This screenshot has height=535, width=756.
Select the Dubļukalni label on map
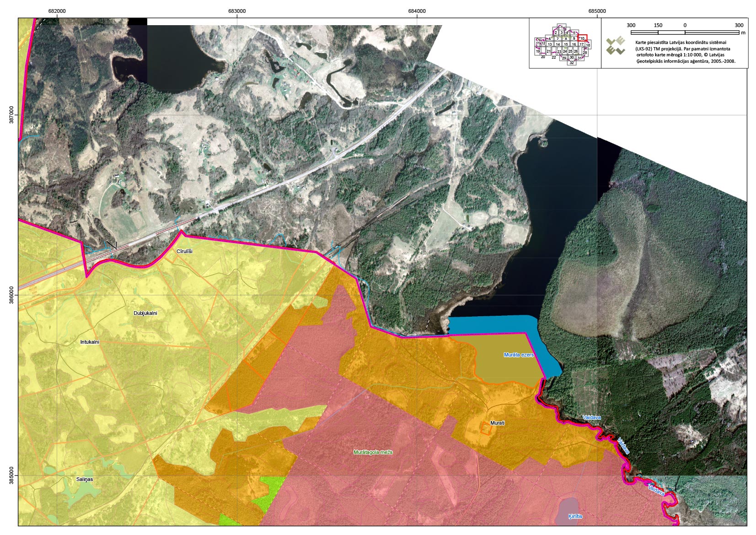pos(145,313)
